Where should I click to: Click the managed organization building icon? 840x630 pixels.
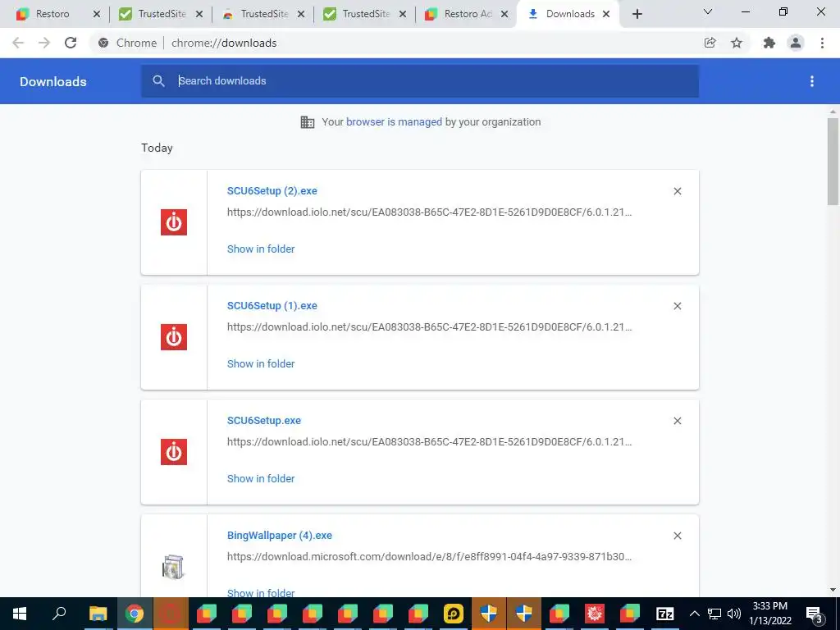pos(308,122)
